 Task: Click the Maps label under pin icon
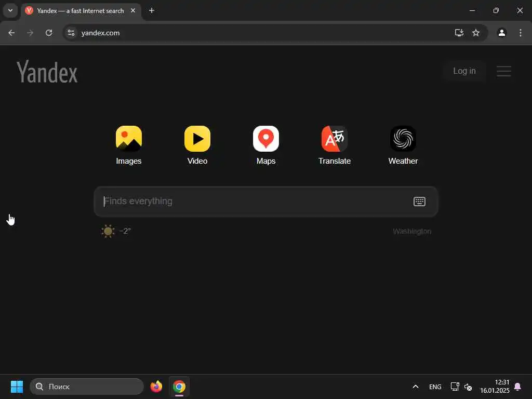pos(265,161)
